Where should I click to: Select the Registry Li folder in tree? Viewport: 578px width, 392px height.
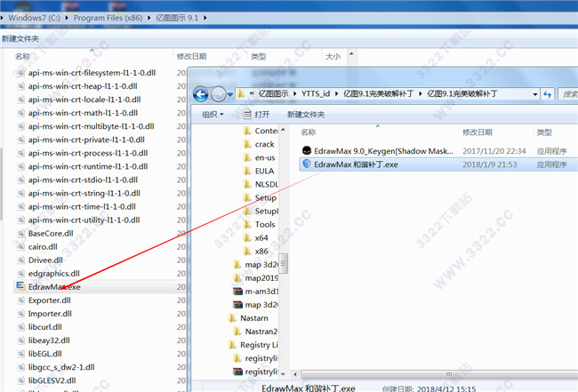[x=253, y=345]
